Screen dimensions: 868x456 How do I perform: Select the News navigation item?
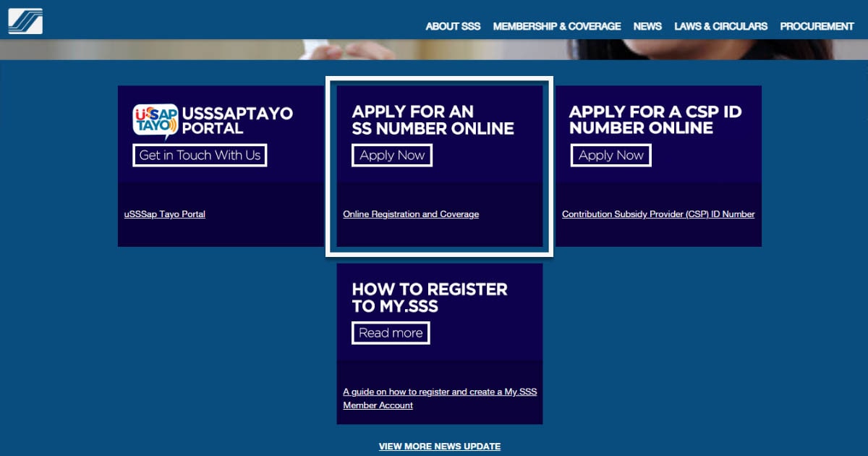(x=647, y=26)
